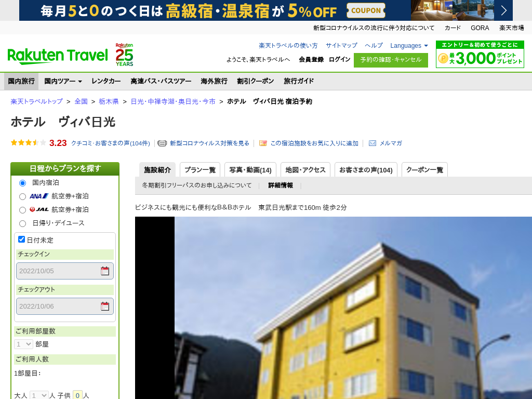Click the メルマガ link
The height and width of the screenshot is (399, 532).
pyautogui.click(x=391, y=143)
